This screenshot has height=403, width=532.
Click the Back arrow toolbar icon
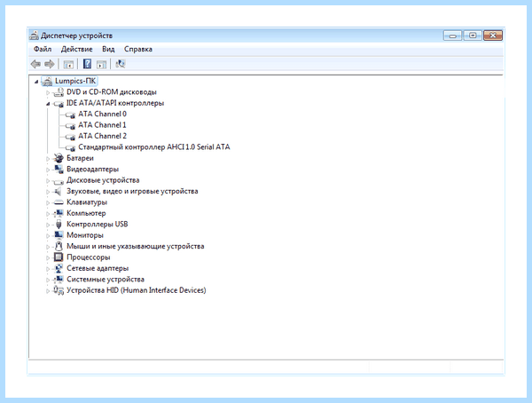point(35,64)
